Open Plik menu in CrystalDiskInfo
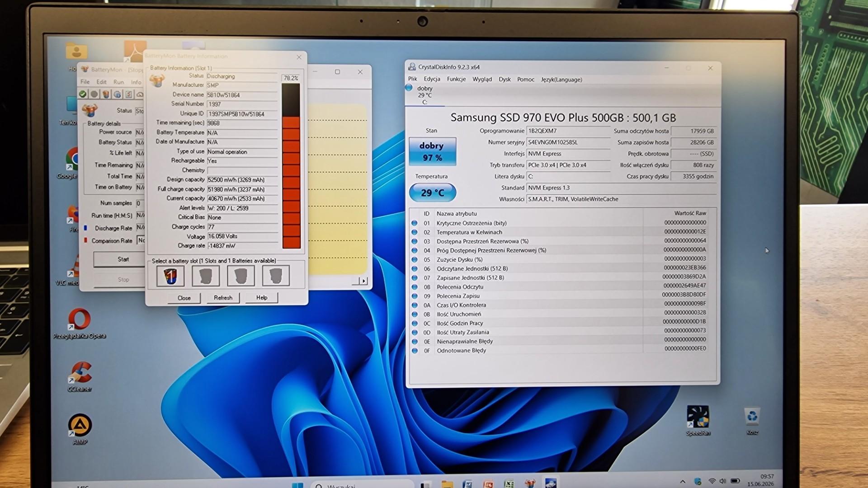Image resolution: width=868 pixels, height=488 pixels. (x=413, y=79)
